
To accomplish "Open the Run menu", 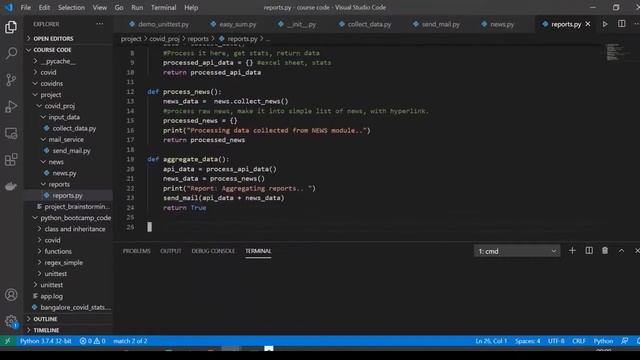I will (137, 7).
